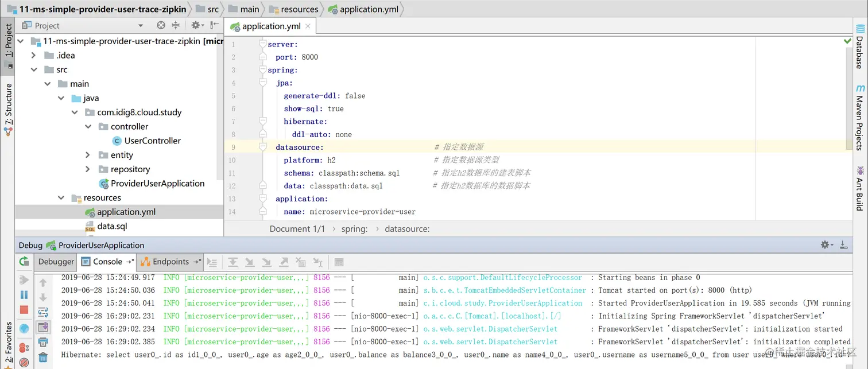This screenshot has height=369, width=868.
Task: Click the Step Out icon
Action: click(x=284, y=262)
